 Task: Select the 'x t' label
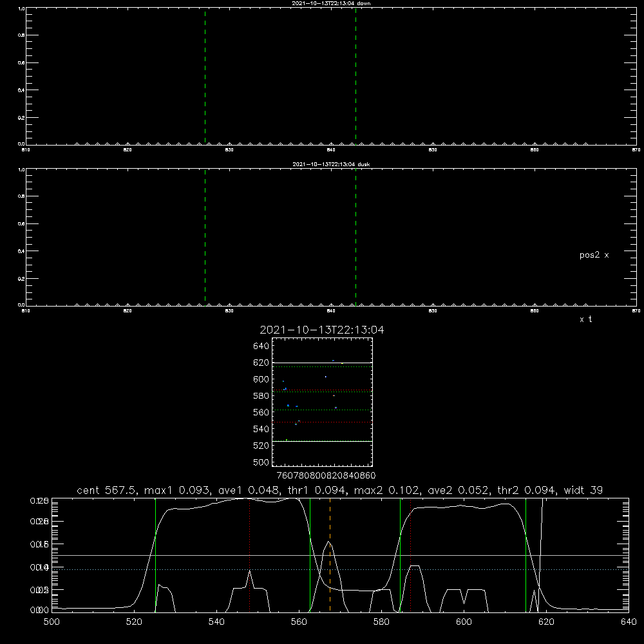(x=585, y=319)
